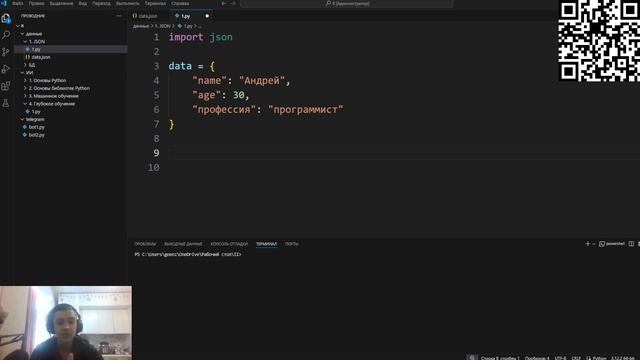
Task: Switch to the Выходные данные panel tab
Action: pos(183,244)
